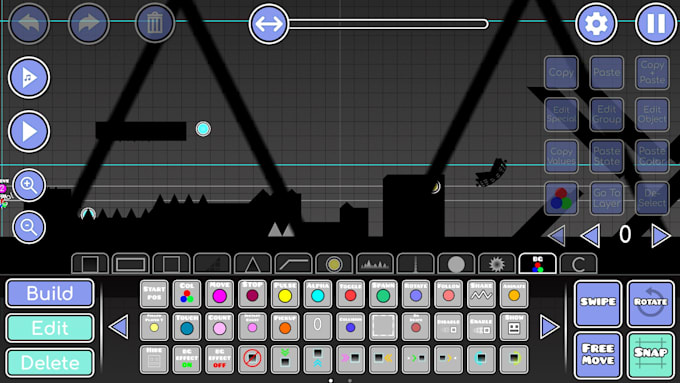Select the Pickup trigger
The height and width of the screenshot is (383, 680).
(x=285, y=326)
